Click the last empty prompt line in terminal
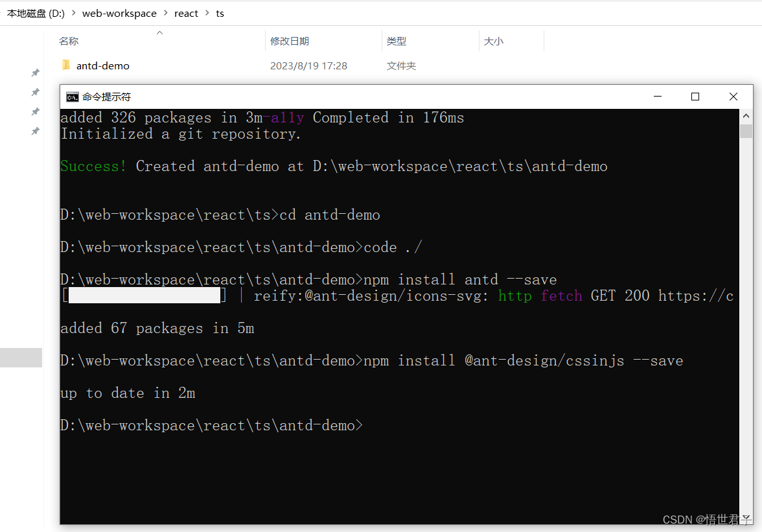Screen dimensions: 762x532 click(x=211, y=426)
